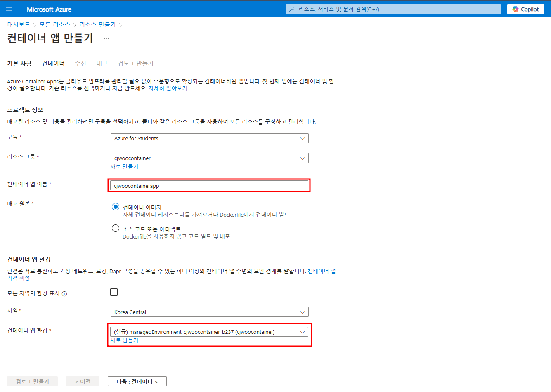Focus the top resource search box
551x392 pixels.
click(x=393, y=9)
